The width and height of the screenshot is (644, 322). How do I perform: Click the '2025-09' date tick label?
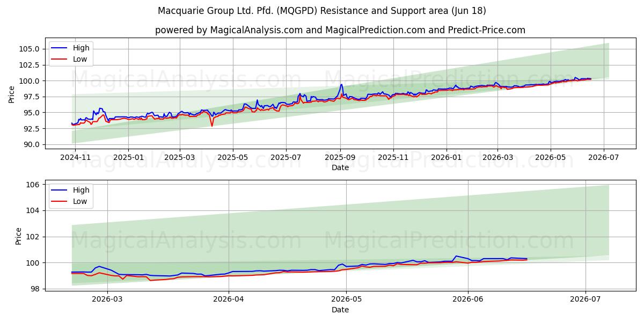(340, 158)
